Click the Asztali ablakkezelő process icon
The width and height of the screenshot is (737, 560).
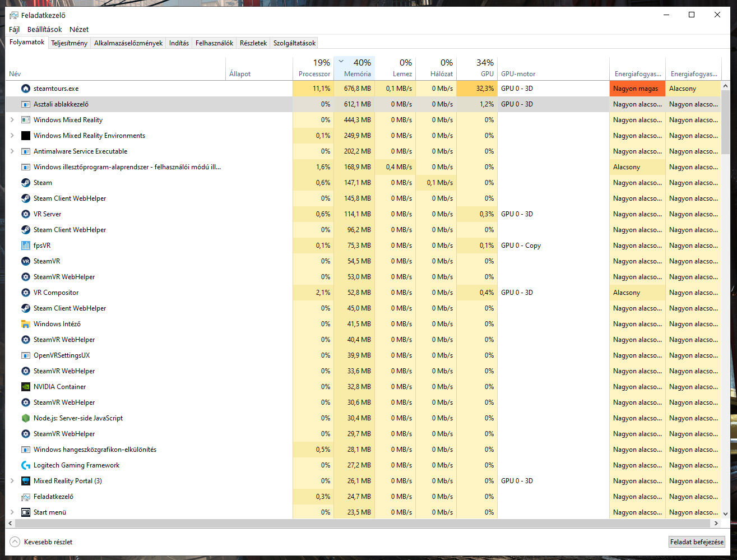25,104
